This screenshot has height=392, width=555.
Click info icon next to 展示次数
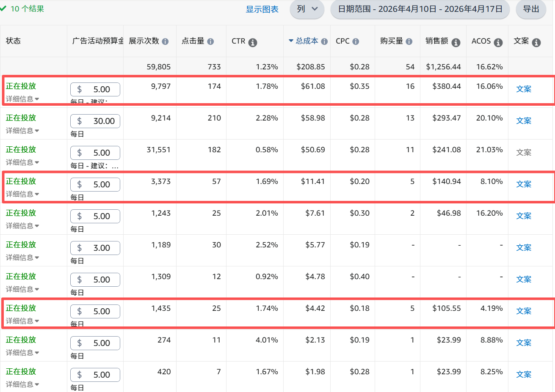(x=165, y=41)
